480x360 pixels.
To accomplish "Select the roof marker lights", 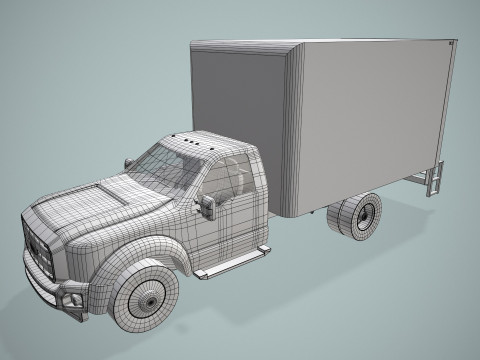I will coord(192,141).
